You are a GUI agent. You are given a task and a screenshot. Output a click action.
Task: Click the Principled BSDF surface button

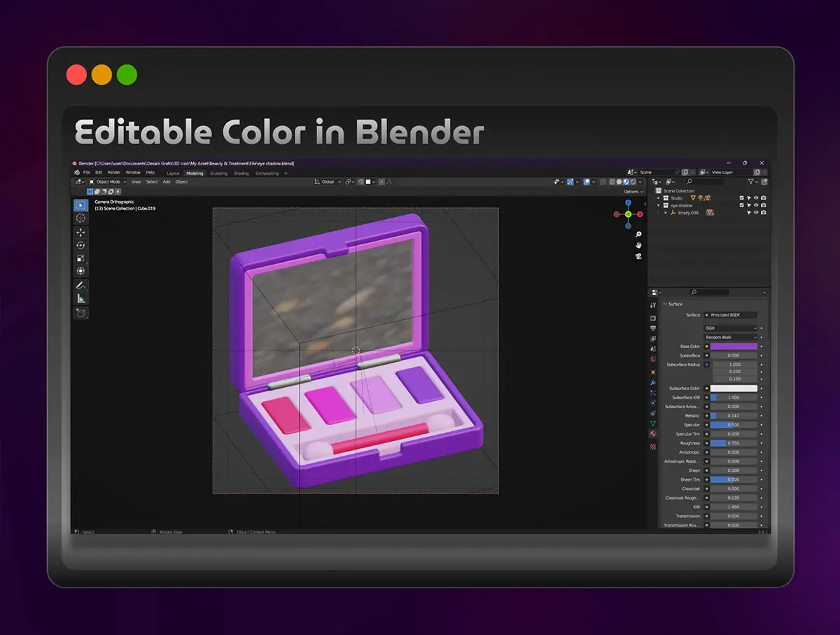731,315
